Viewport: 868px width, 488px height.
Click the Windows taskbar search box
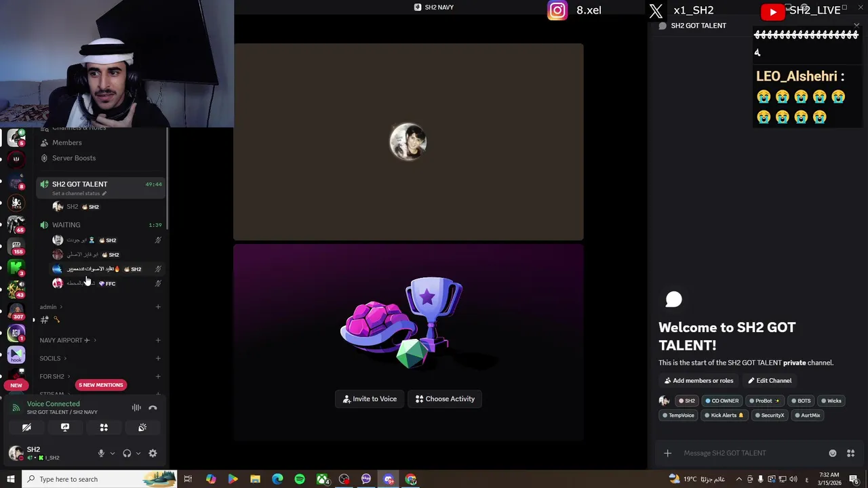pyautogui.click(x=99, y=479)
